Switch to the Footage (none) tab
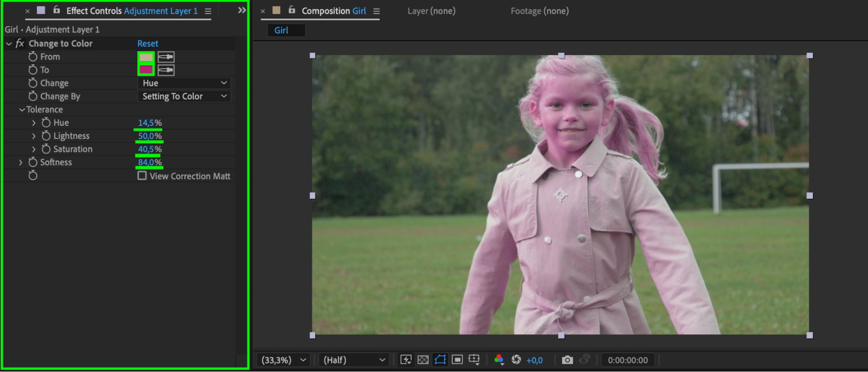The height and width of the screenshot is (372, 868). [x=539, y=11]
